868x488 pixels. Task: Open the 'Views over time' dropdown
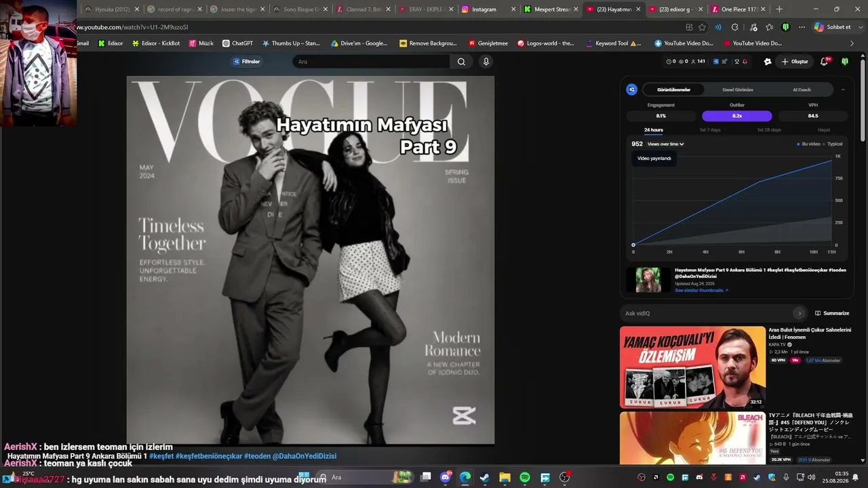point(665,144)
